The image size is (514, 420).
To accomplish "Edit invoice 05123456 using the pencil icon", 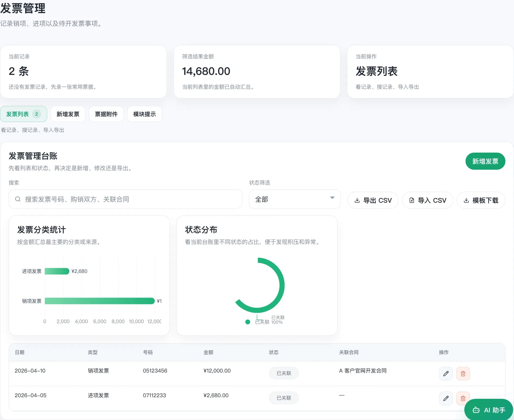I will click(x=446, y=374).
